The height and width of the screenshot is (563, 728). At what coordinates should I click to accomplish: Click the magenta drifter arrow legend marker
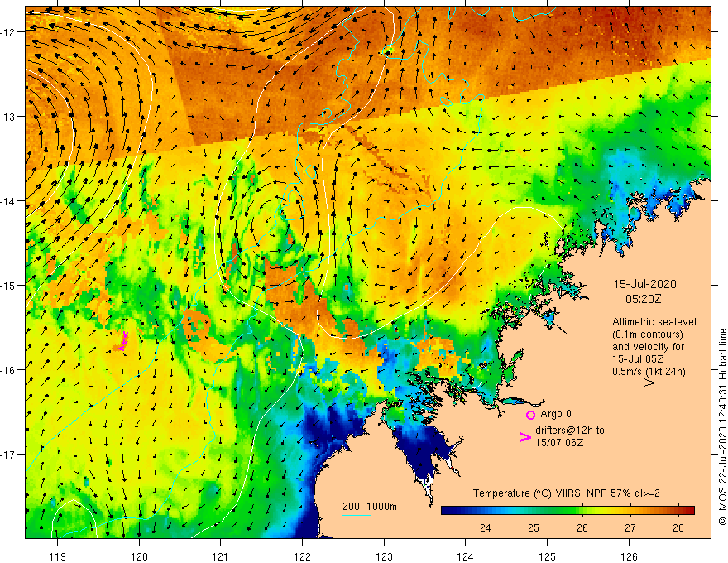click(525, 437)
